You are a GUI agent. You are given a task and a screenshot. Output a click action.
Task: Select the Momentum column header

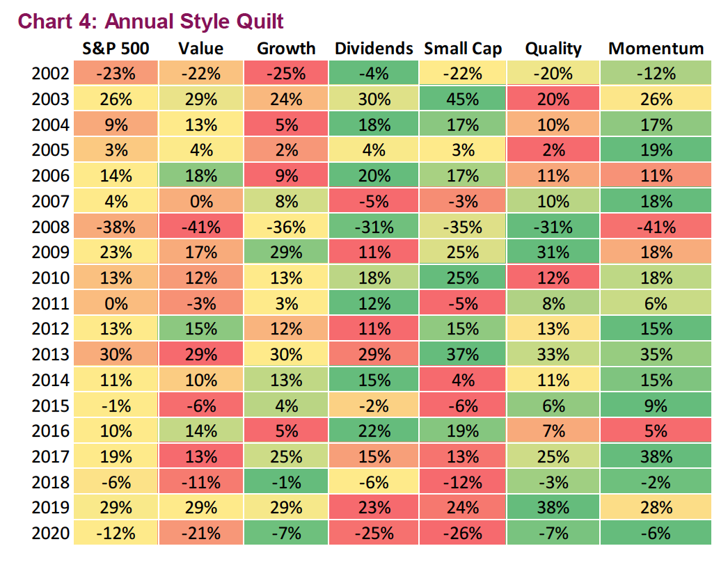656,48
